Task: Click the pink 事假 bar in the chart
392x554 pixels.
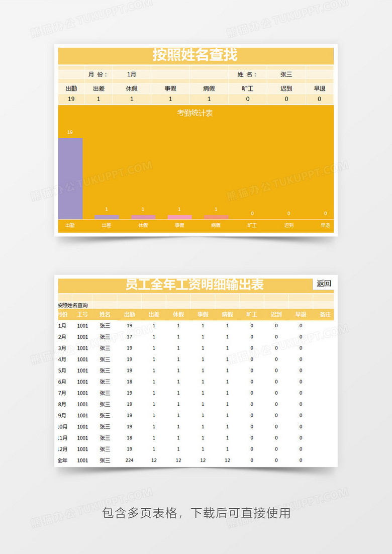Action: (x=179, y=217)
